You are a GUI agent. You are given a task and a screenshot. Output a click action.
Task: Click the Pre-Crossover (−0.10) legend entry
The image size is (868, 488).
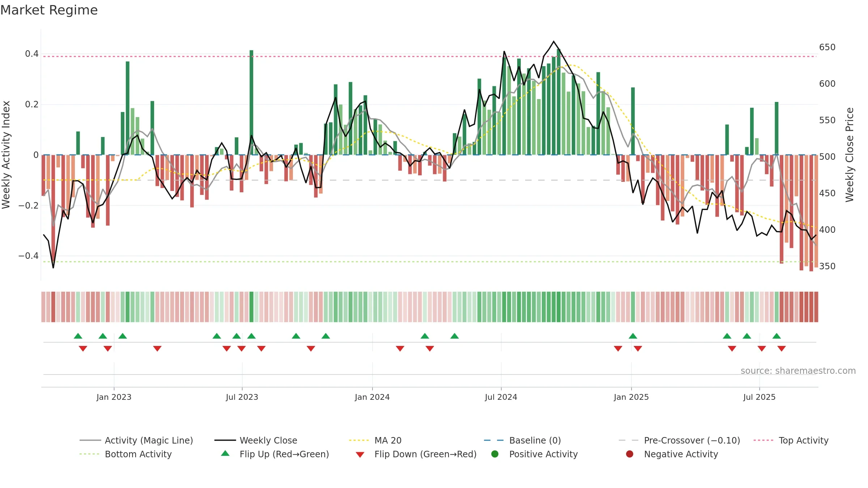(679, 440)
